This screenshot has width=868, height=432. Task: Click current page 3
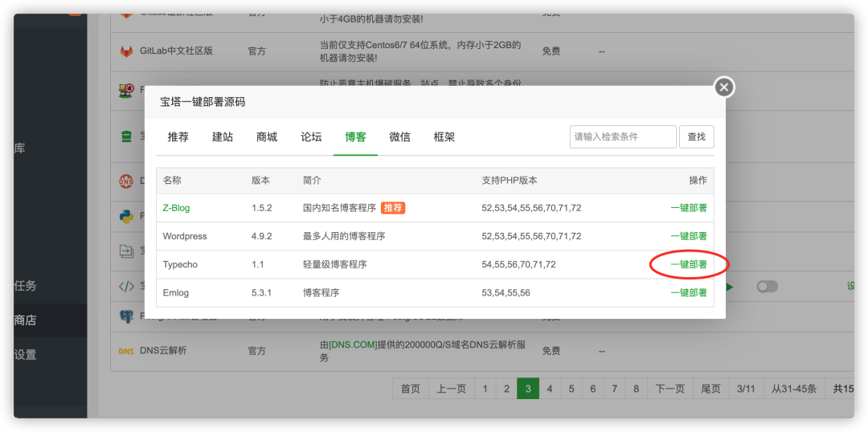click(x=528, y=389)
